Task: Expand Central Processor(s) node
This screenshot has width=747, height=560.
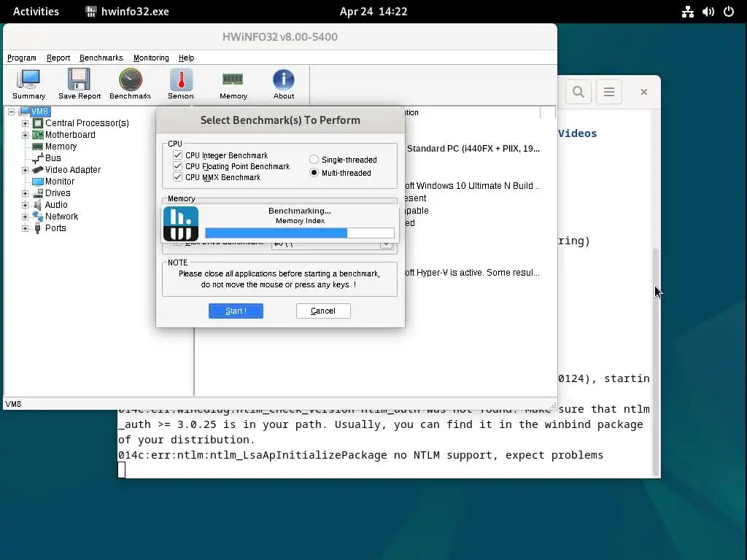Action: pos(26,123)
